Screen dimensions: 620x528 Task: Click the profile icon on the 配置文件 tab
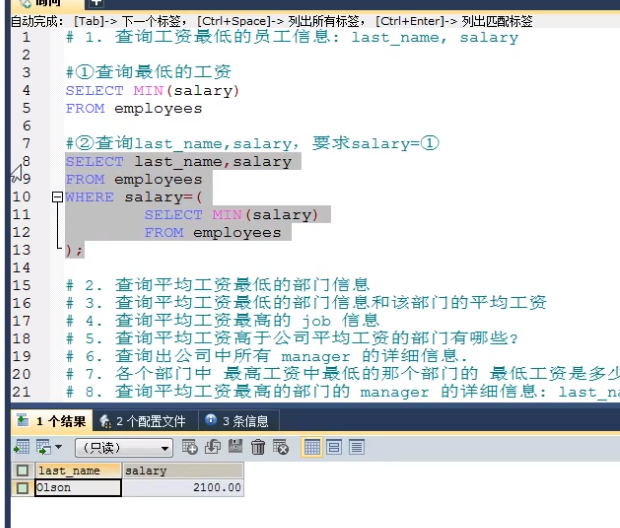tap(105, 421)
